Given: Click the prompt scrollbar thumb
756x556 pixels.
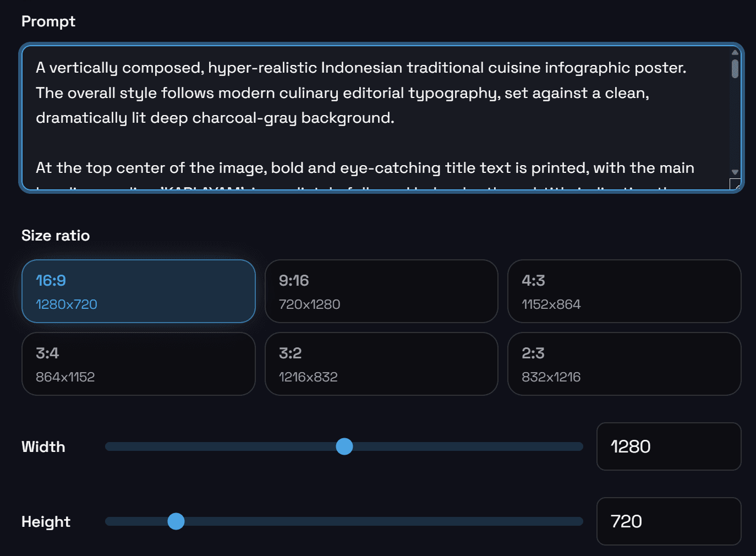Looking at the screenshot, I should (735, 69).
